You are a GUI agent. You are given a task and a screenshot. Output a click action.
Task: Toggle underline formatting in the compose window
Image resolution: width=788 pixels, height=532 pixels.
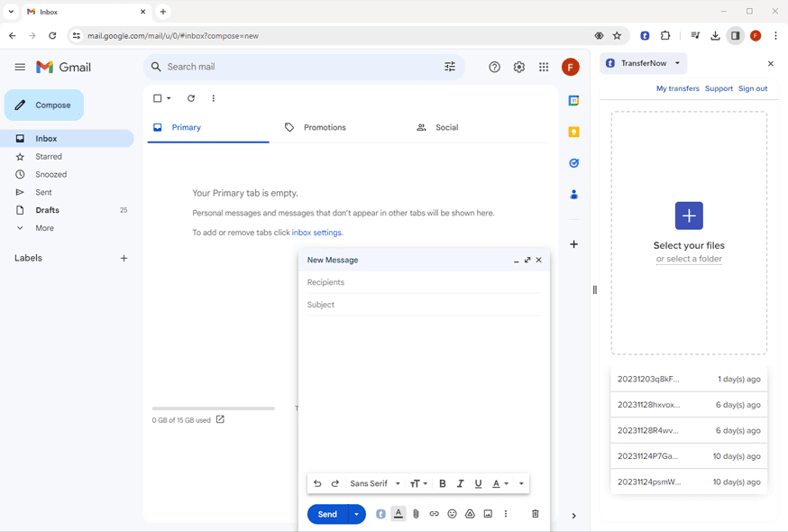pos(478,483)
